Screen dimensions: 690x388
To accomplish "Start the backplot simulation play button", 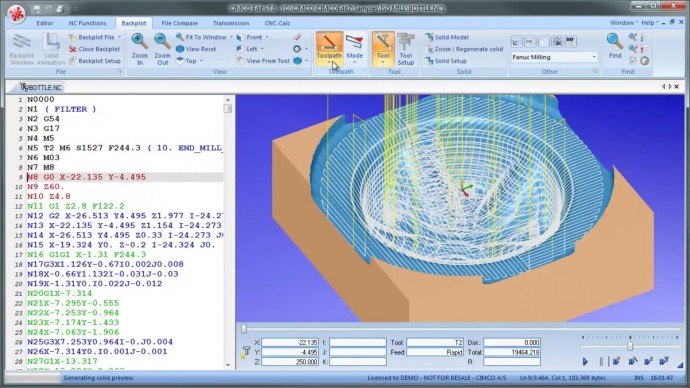I will click(x=585, y=362).
